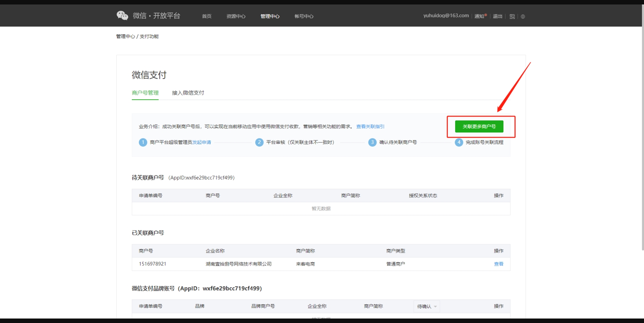Image resolution: width=644 pixels, height=323 pixels.
Task: Open 通知 notifications with red dot
Action: point(480,16)
